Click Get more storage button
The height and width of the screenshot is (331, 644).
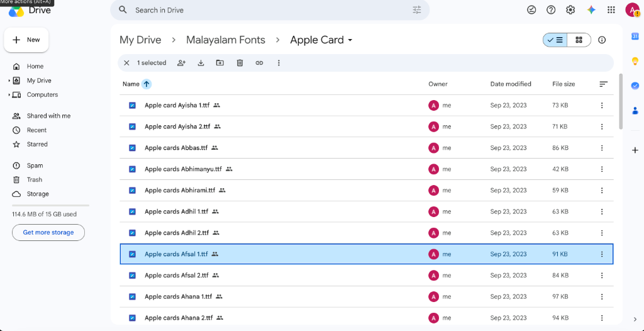tap(48, 232)
